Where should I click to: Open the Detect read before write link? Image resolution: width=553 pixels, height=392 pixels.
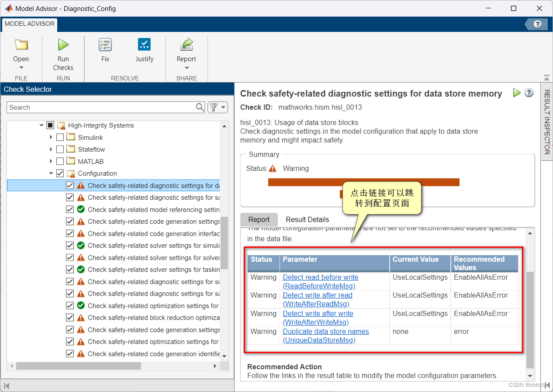coord(321,281)
